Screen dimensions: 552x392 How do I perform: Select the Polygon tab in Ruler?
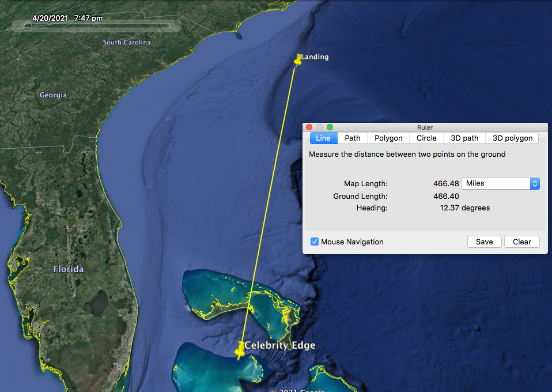click(x=388, y=138)
